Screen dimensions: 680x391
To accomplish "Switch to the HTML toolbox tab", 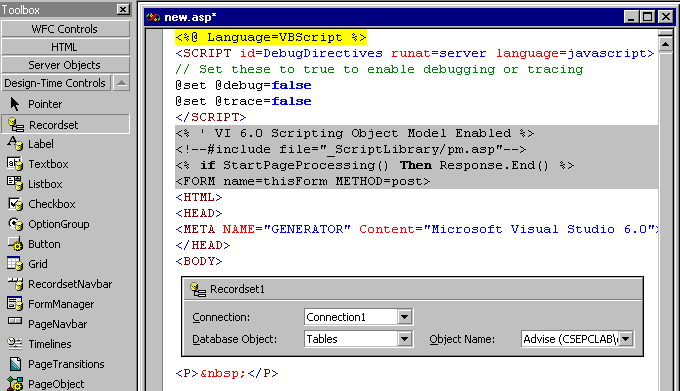I will point(65,47).
